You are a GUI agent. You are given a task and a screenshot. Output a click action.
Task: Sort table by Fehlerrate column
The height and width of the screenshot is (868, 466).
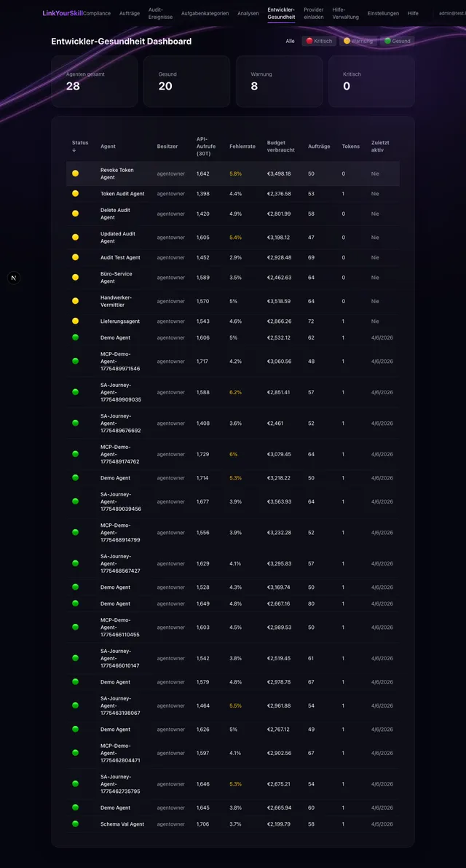click(242, 146)
